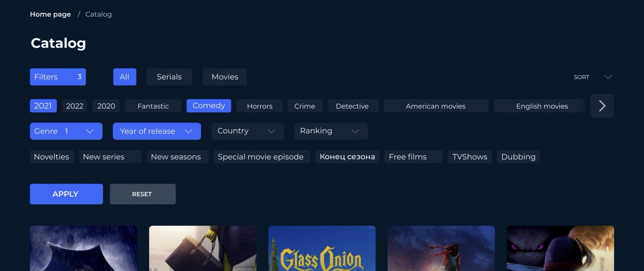The height and width of the screenshot is (271, 644).
Task: Open the rainy night movie poster
Action: tap(83, 248)
